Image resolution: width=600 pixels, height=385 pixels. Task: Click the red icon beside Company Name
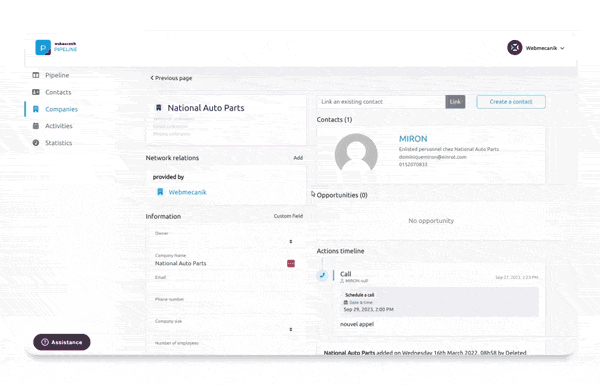click(x=291, y=264)
